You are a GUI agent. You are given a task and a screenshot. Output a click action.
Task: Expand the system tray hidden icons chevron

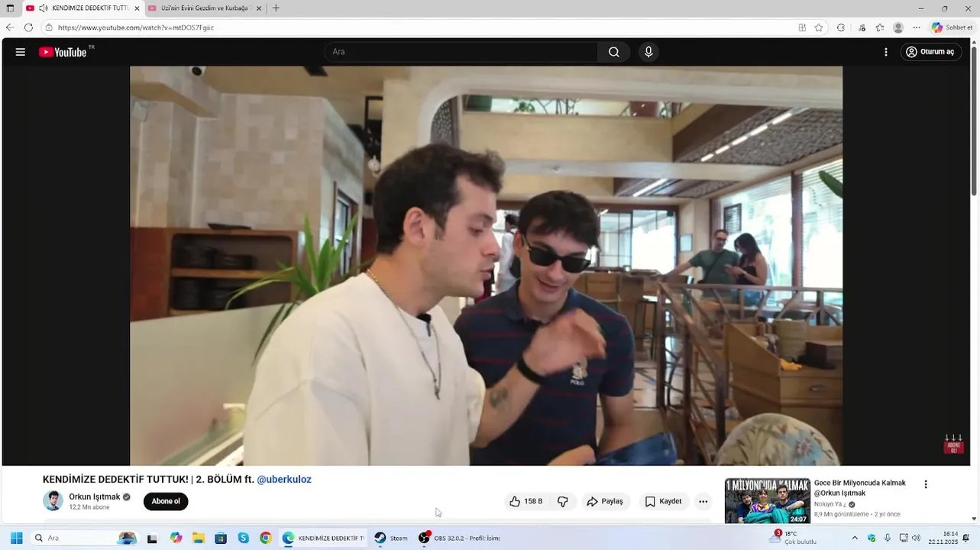click(855, 538)
